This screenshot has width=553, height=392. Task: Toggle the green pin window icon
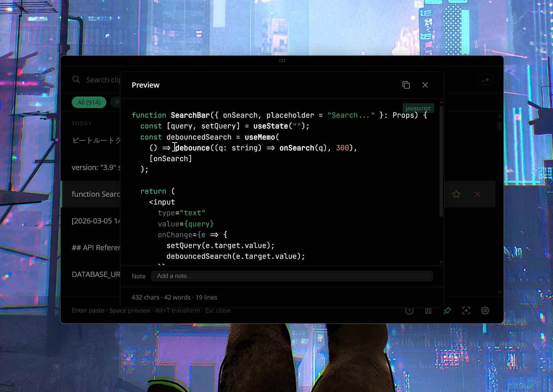click(x=447, y=310)
